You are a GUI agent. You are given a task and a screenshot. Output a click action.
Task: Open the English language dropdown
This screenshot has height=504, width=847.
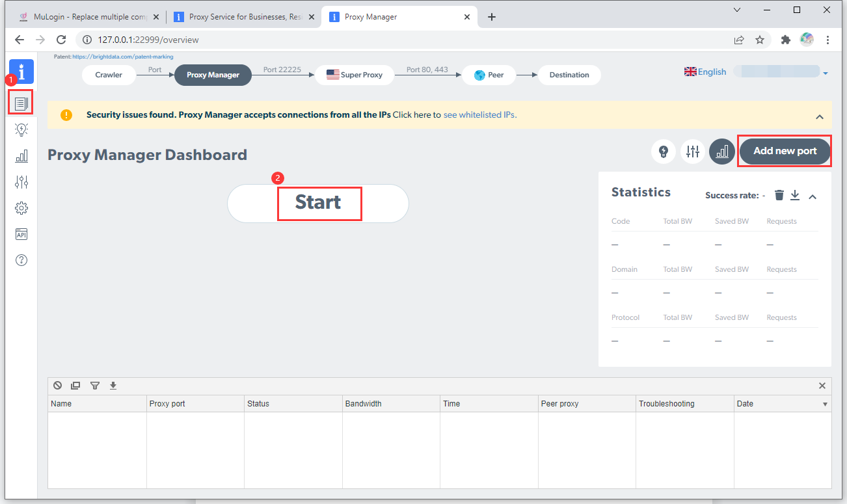tap(705, 72)
